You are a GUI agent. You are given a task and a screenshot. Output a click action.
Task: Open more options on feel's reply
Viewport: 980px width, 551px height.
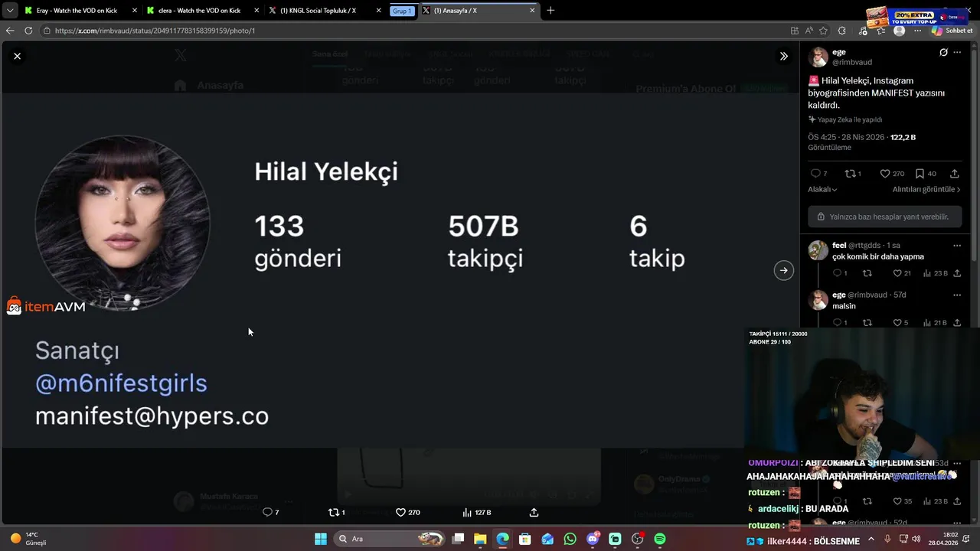tap(957, 246)
